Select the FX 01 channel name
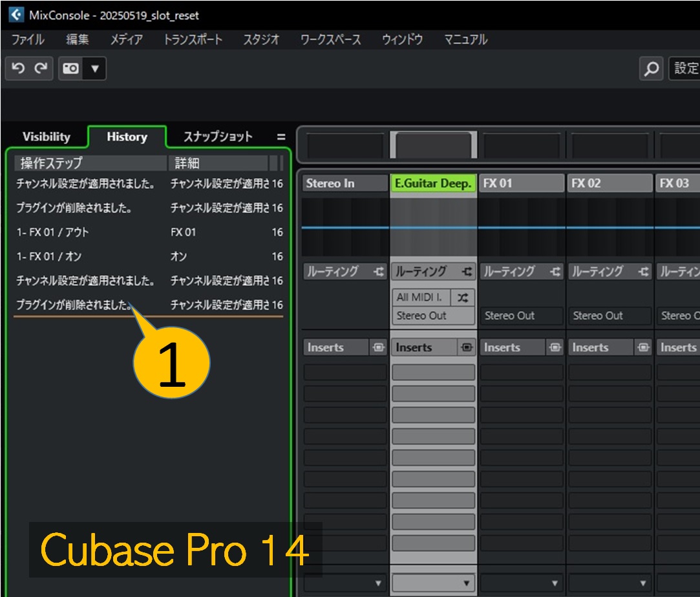Screen dimensions: 700x597 tap(521, 183)
